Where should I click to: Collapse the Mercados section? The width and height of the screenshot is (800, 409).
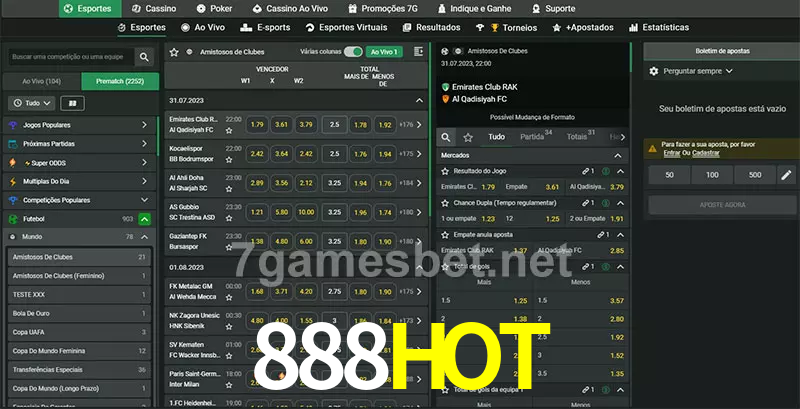[x=618, y=156]
